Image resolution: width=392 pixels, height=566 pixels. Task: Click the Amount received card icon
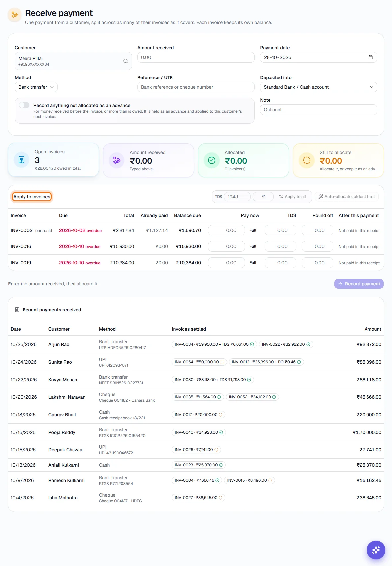(x=117, y=160)
